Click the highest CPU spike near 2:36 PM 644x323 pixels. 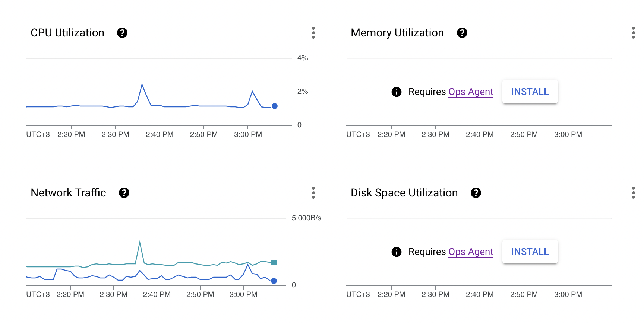point(142,85)
